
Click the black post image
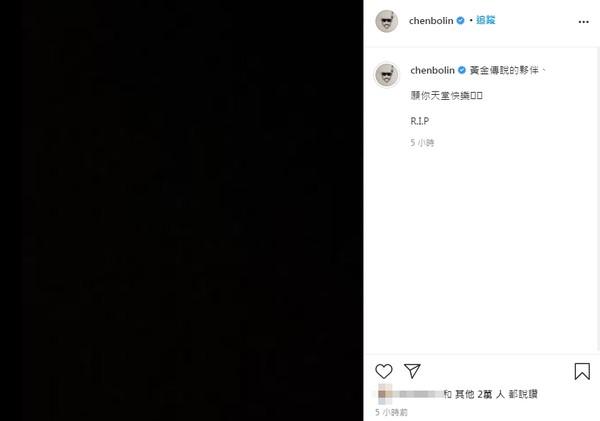(182, 210)
